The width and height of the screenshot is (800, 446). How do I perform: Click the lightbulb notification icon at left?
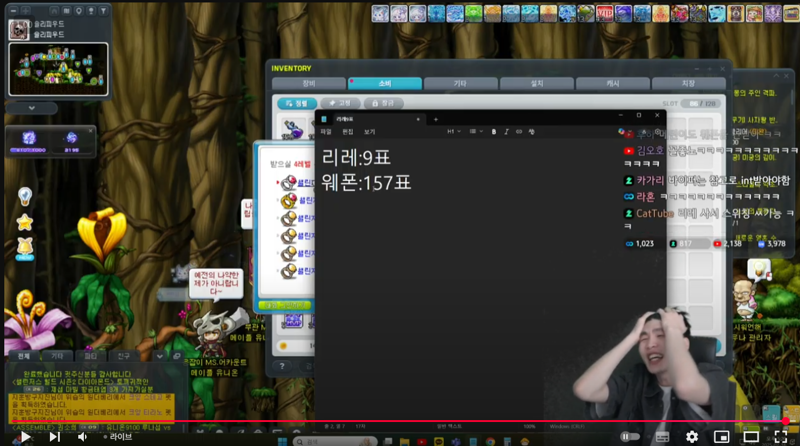point(24,196)
